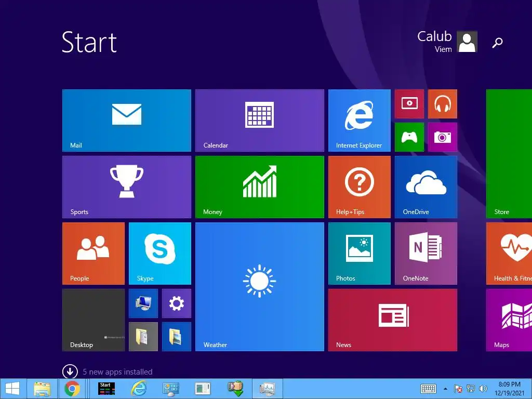532x399 pixels.
Task: Open Internet Explorer from the taskbar
Action: [x=139, y=389]
